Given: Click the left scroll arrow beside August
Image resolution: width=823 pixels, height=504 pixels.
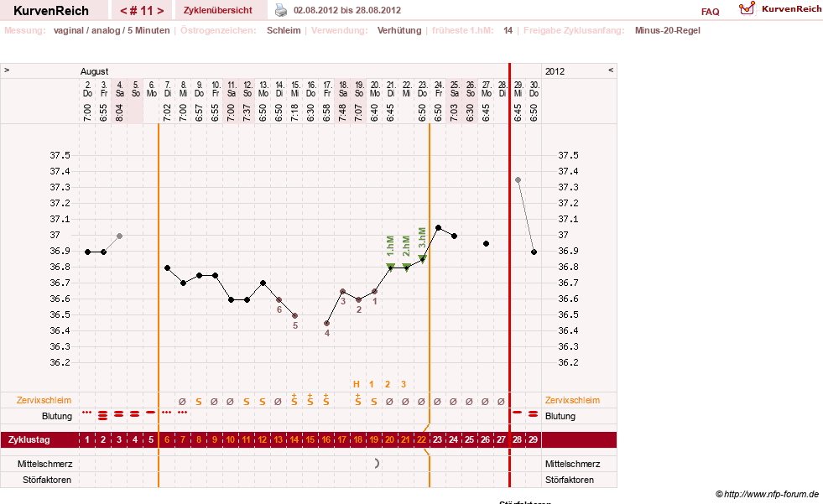Looking at the screenshot, I should tap(7, 70).
